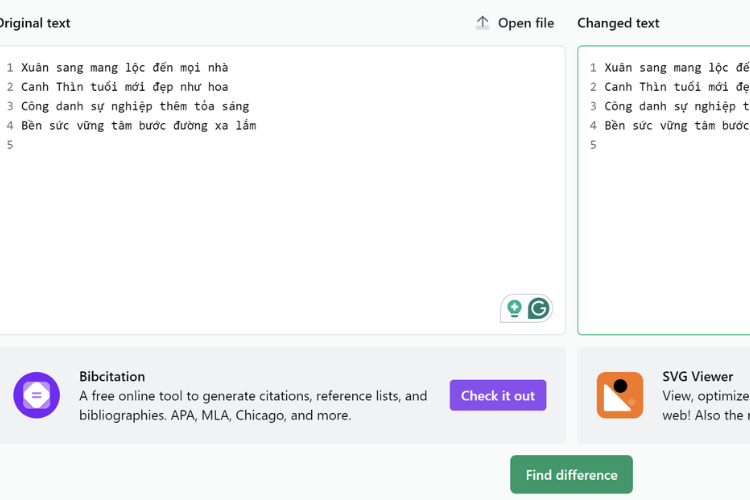Viewport: 750px width, 500px height.
Task: Click line 3 'Công danh sự nghiệp' in the original text
Action: pyautogui.click(x=135, y=106)
